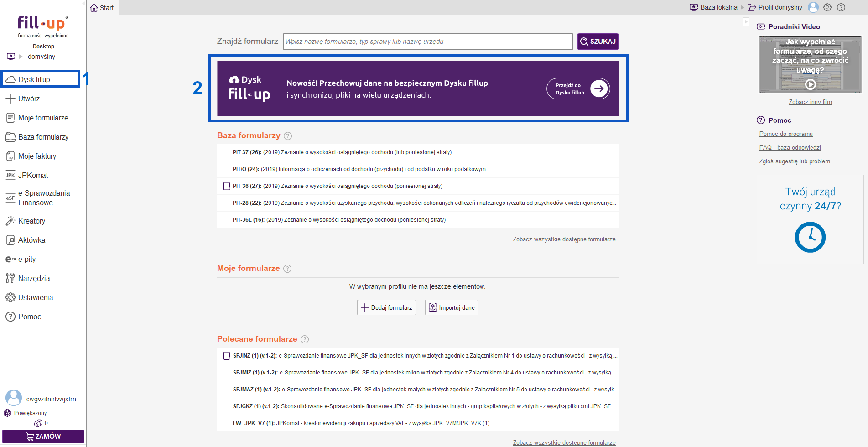868x447 pixels.
Task: Click the ZAMÓW order button
Action: [x=43, y=437]
